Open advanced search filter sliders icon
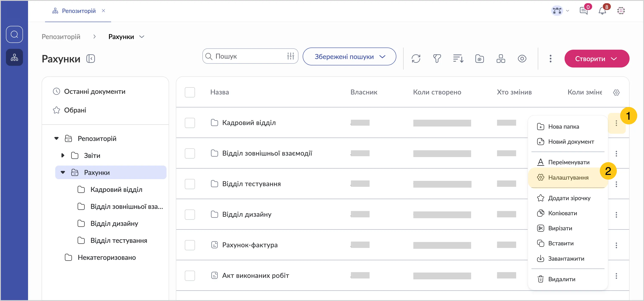This screenshot has height=301, width=644. (291, 56)
